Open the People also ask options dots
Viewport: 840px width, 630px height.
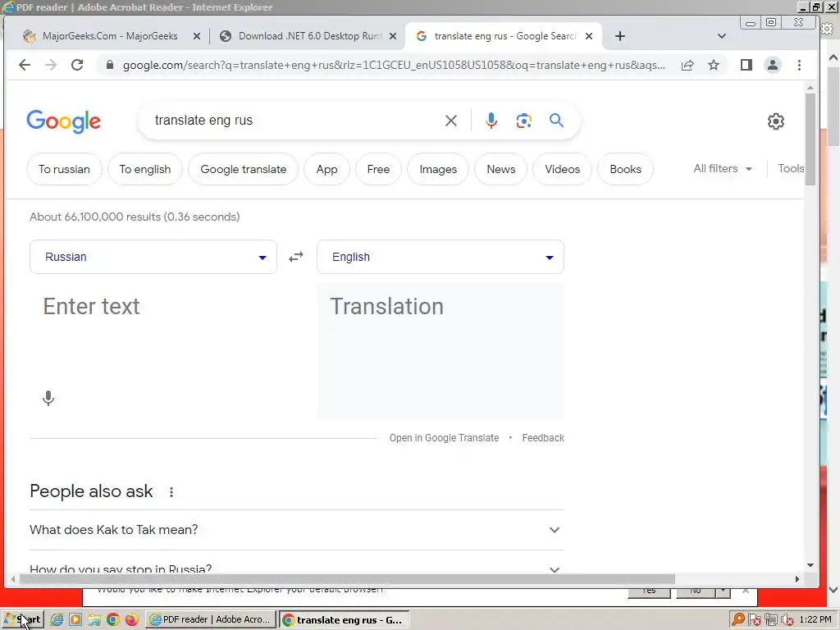point(171,492)
